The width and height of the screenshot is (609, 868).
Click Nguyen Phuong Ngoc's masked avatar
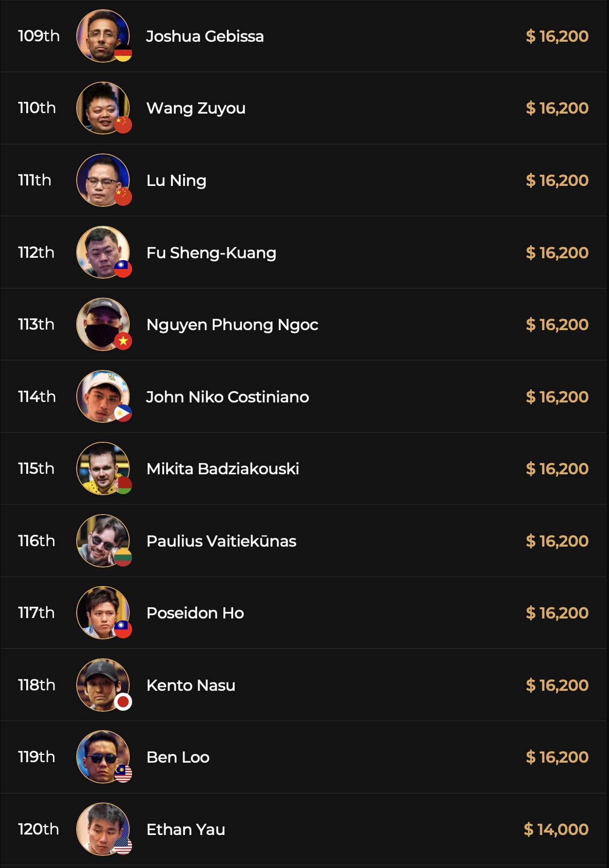click(102, 324)
